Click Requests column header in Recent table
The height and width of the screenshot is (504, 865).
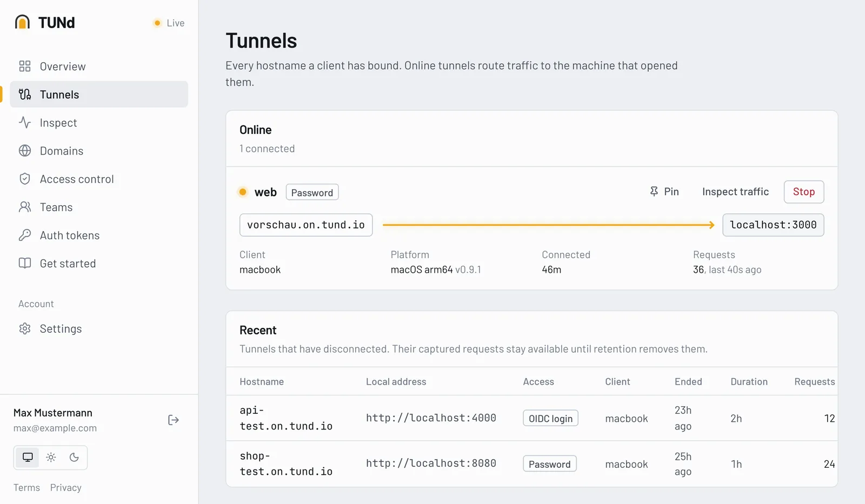coord(815,381)
